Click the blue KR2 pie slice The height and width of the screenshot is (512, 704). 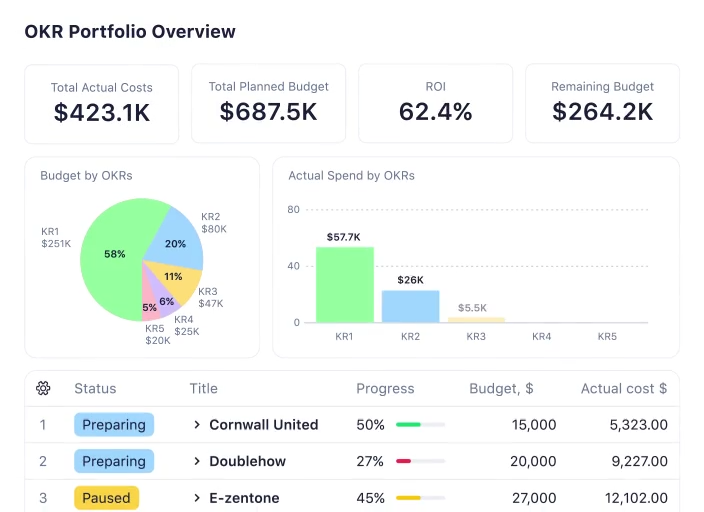pyautogui.click(x=177, y=240)
